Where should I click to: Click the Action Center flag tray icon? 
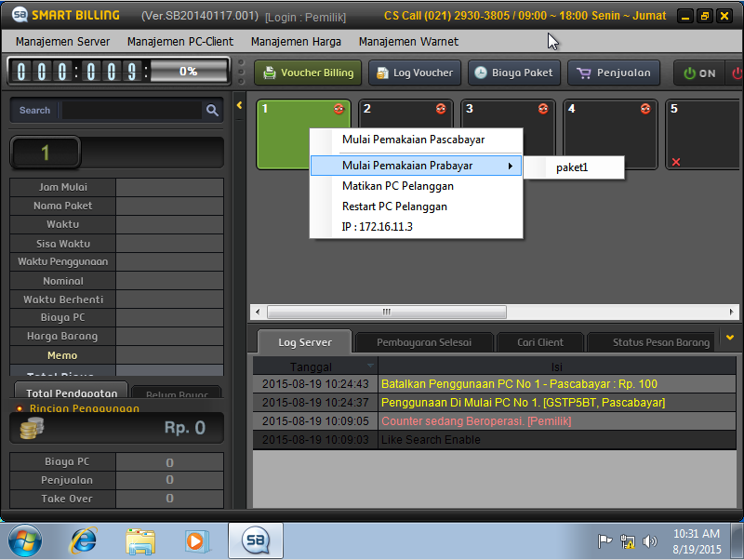[604, 541]
